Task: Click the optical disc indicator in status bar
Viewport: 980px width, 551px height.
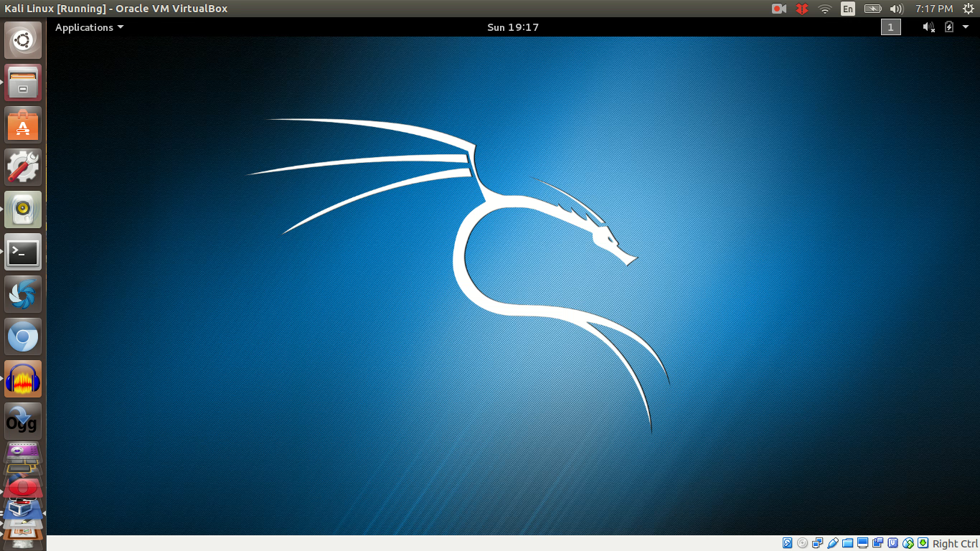Action: pos(803,543)
